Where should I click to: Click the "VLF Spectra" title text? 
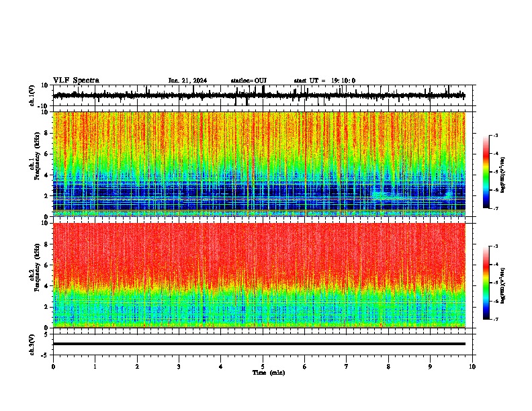(x=76, y=81)
